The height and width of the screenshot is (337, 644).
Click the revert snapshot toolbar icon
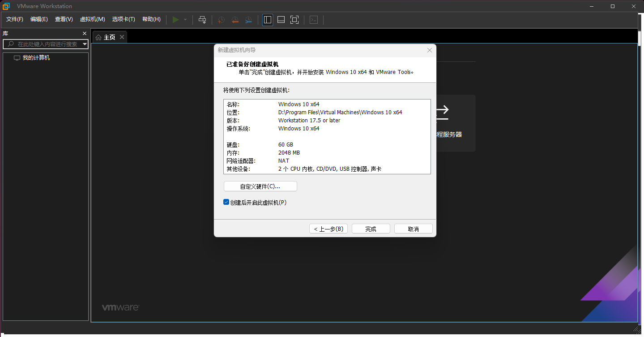pos(235,20)
